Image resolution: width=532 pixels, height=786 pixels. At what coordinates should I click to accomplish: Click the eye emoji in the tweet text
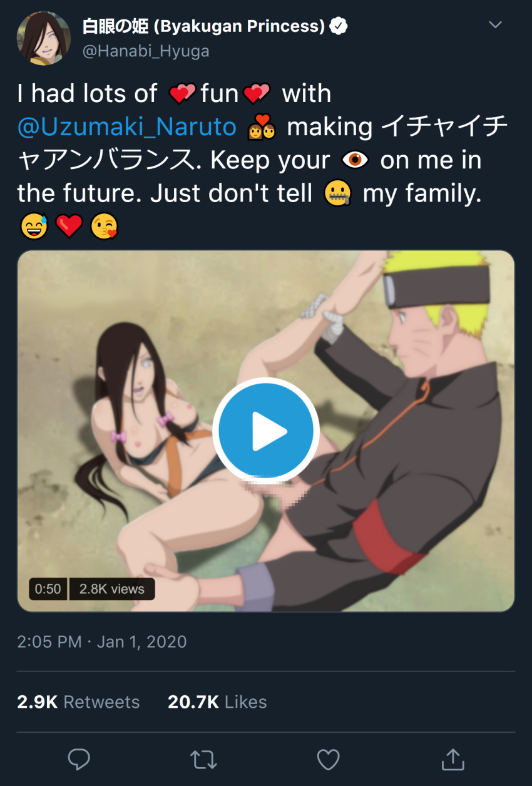click(x=355, y=161)
